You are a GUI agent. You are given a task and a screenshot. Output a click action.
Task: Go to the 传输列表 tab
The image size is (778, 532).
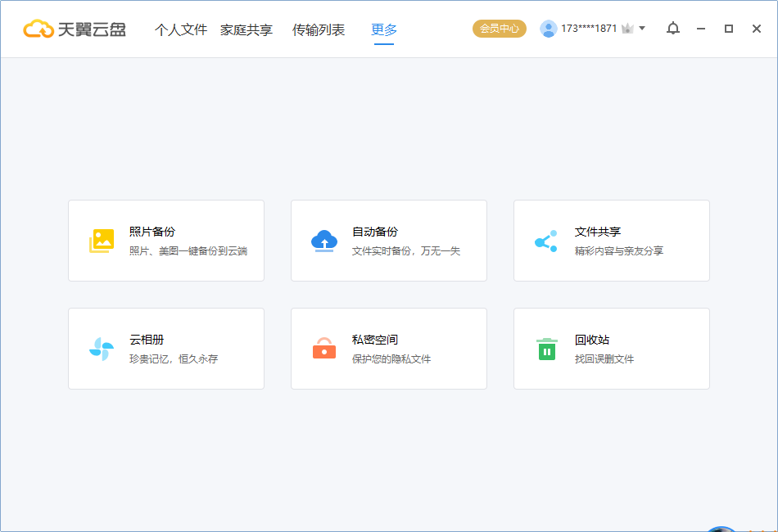319,30
